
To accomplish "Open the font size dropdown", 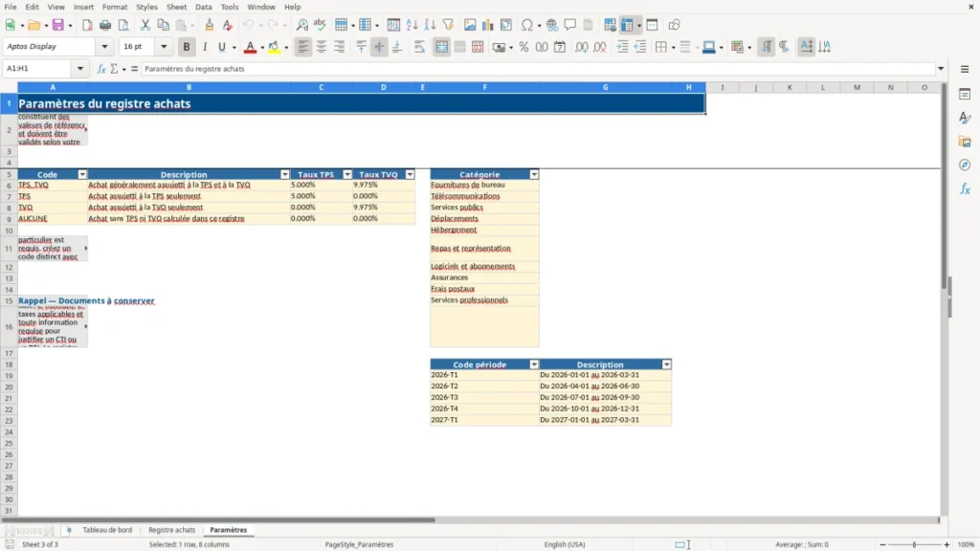I will tap(164, 47).
